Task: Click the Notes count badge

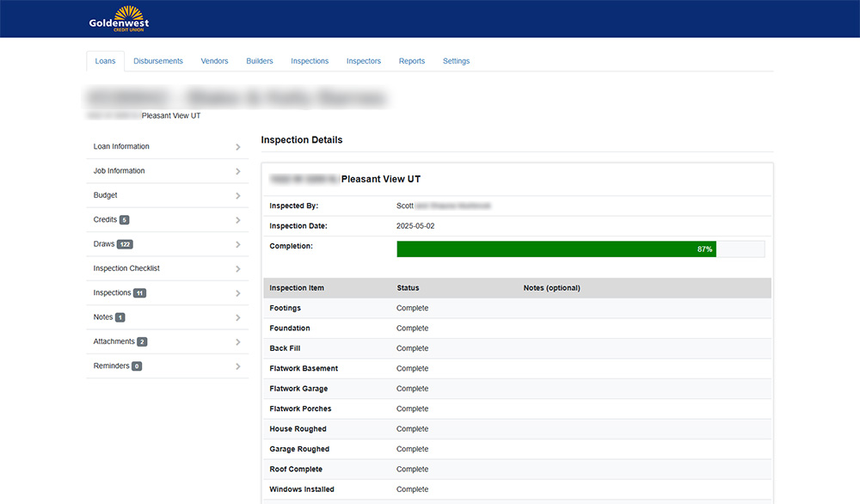Action: 120,317
